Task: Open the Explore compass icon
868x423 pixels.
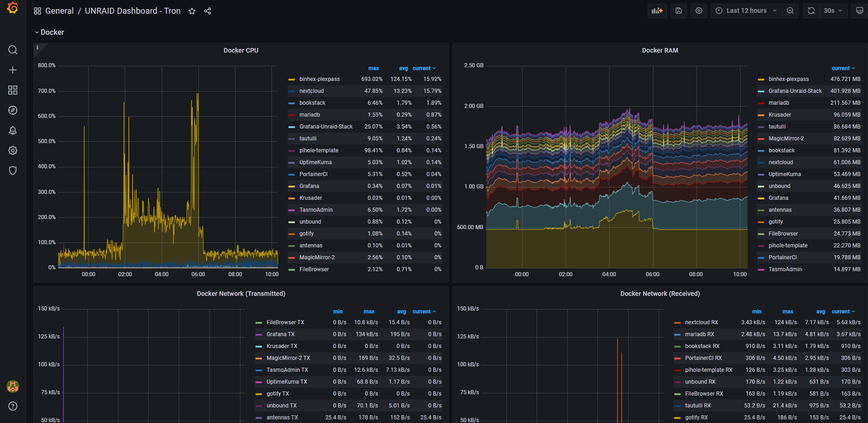Action: 13,110
